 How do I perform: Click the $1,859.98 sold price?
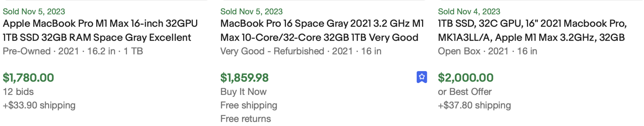coord(244,78)
